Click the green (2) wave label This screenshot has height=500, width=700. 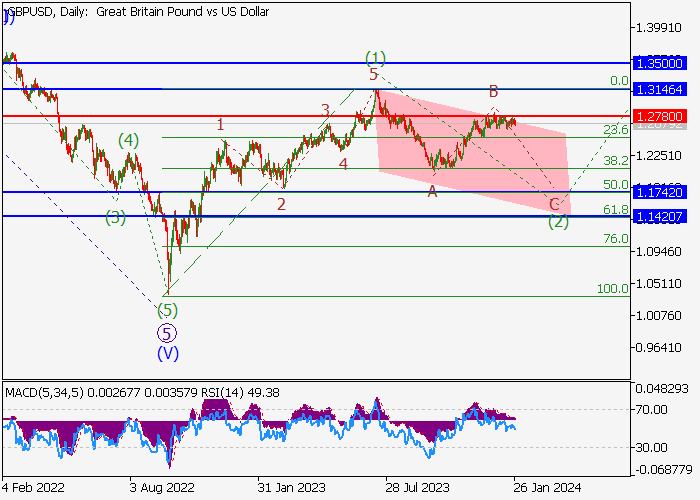click(x=558, y=221)
